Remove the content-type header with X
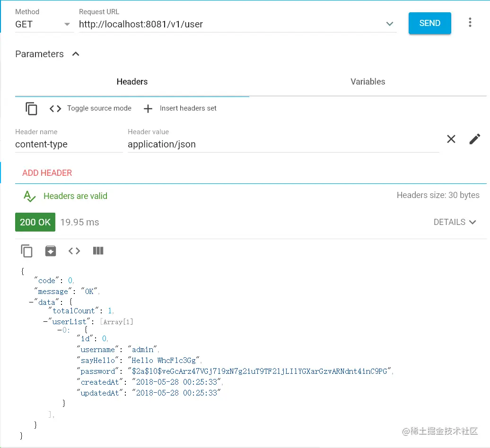This screenshot has width=490, height=448. click(451, 139)
